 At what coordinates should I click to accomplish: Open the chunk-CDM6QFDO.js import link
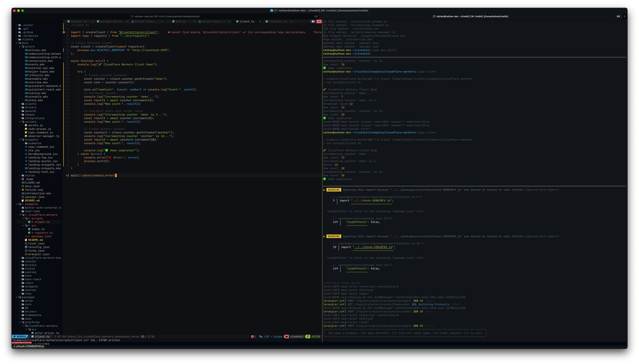point(373,247)
